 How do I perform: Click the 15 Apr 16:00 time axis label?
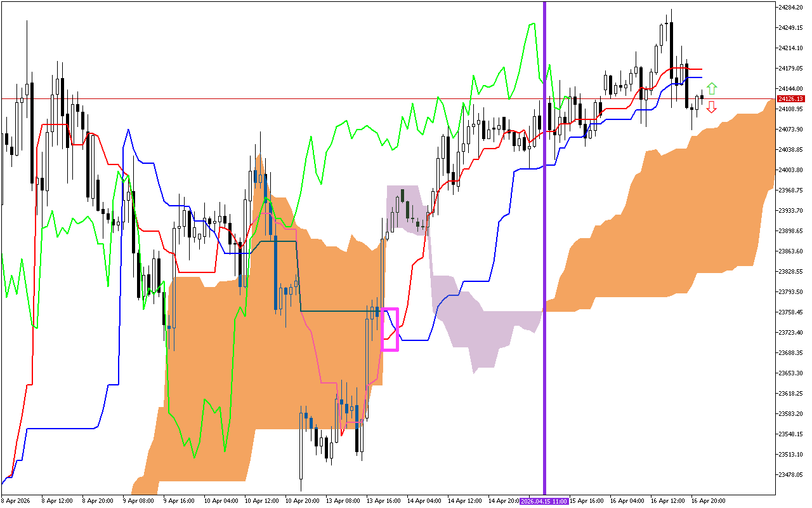point(586,501)
